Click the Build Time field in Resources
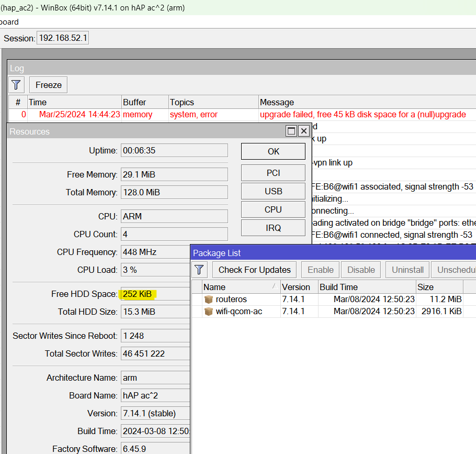476x454 pixels. click(155, 431)
